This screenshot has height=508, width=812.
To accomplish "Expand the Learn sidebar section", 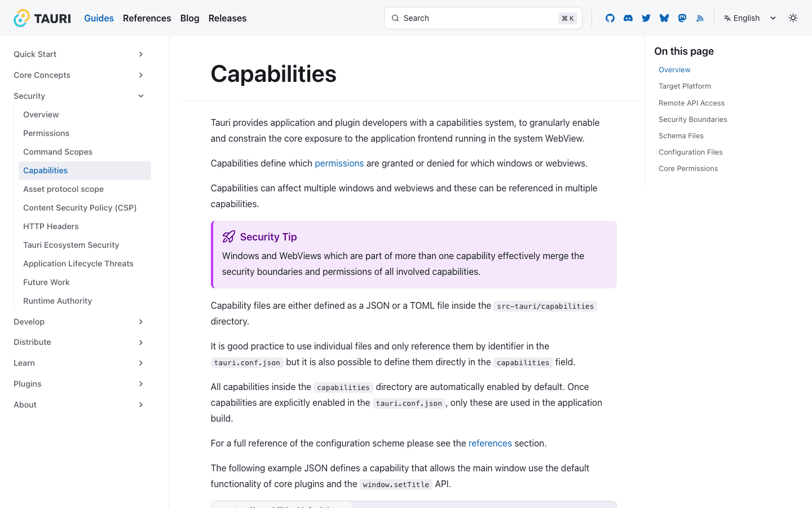I will click(79, 363).
